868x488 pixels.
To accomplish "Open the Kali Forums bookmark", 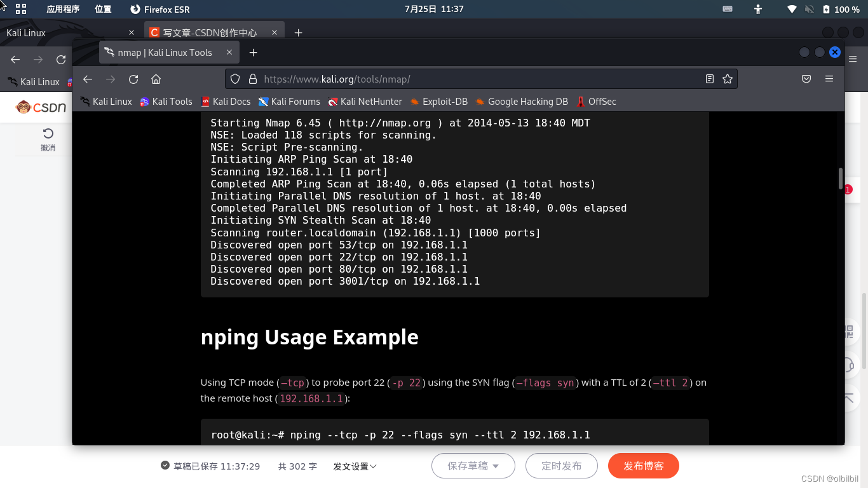I will tap(289, 102).
